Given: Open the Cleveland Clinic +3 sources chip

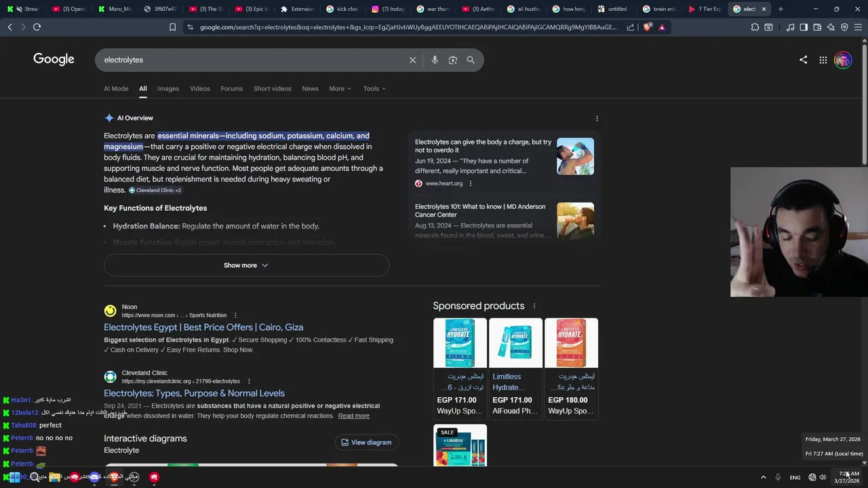Looking at the screenshot, I should pyautogui.click(x=155, y=190).
